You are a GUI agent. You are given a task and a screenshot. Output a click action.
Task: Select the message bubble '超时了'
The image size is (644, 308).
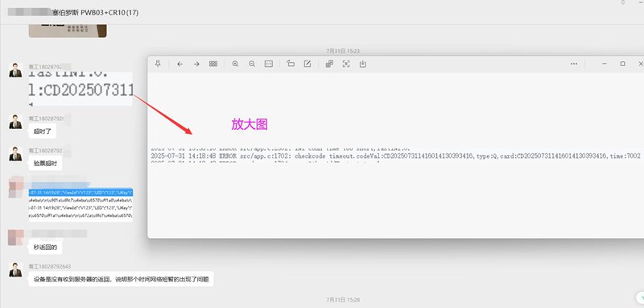(43, 131)
